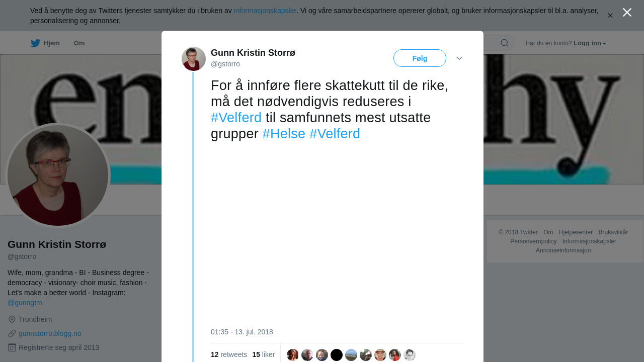Dismiss the cookie notice small x

point(610,16)
